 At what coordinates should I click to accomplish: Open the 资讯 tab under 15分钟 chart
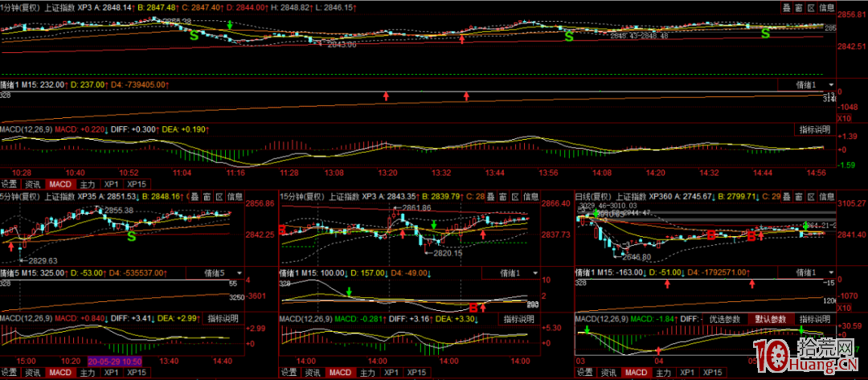pos(312,372)
